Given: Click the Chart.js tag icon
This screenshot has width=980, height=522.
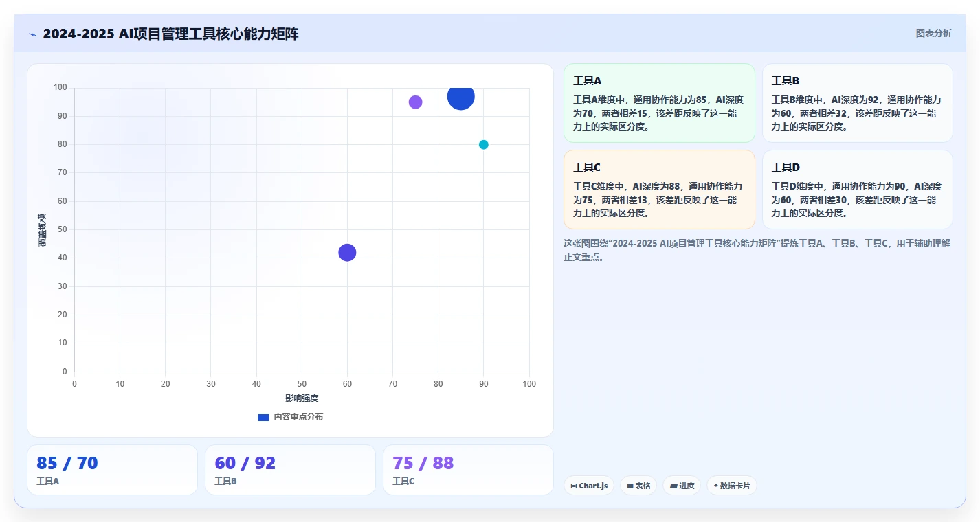Looking at the screenshot, I should point(574,486).
